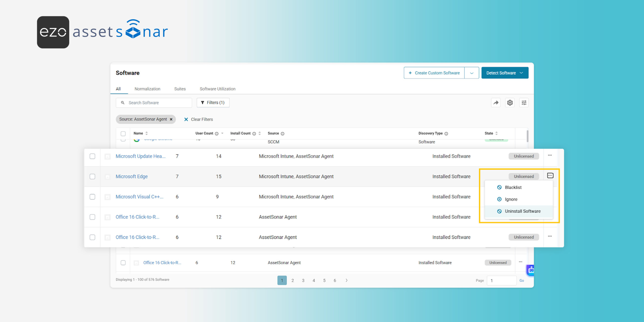Click the Unlicensed badge in Microsoft Update Health row
Screen dimensions: 644x322
coord(524,156)
